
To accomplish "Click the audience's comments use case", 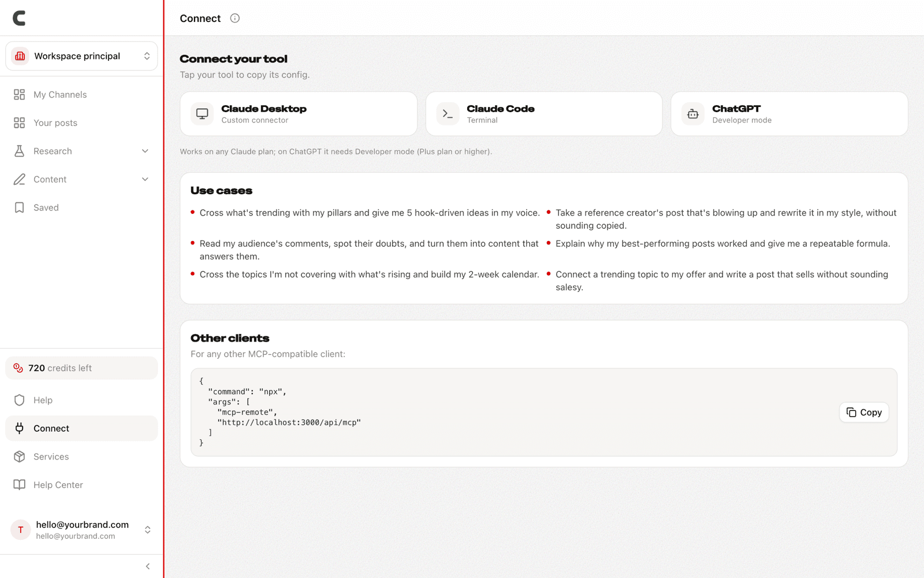I will coord(369,250).
